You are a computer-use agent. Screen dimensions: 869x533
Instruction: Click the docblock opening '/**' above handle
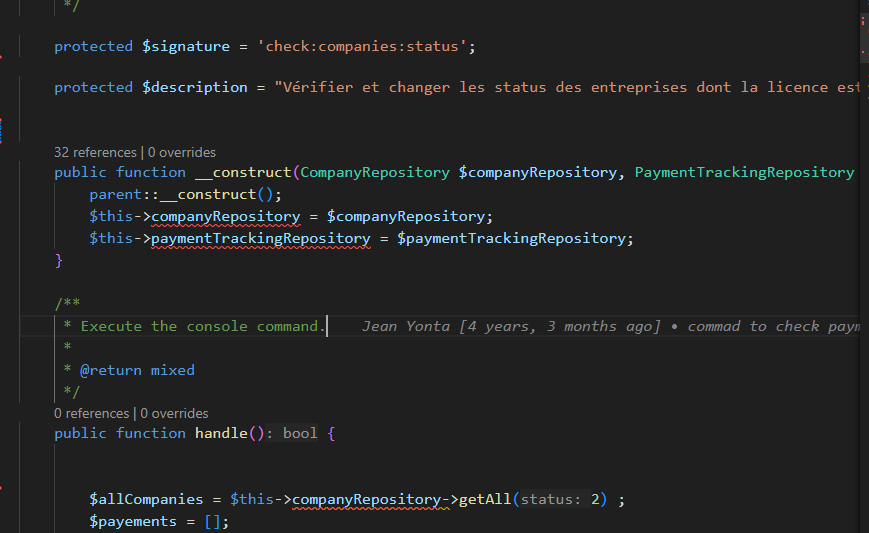[x=67, y=304]
